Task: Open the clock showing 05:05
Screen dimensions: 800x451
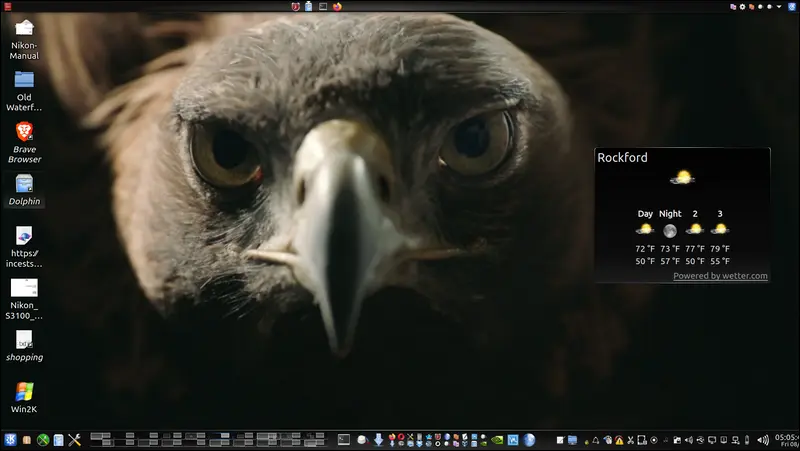Action: click(x=786, y=440)
